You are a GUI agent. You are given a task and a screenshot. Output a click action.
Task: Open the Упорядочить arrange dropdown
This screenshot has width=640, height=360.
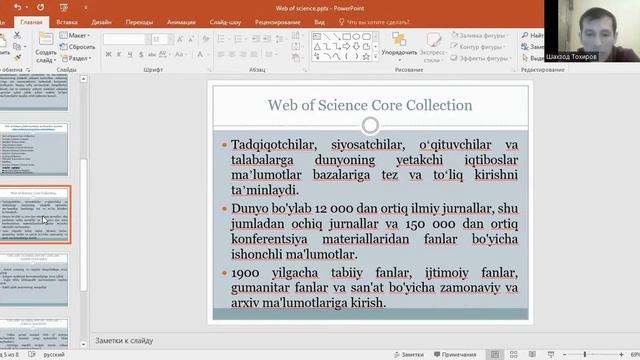(400, 46)
